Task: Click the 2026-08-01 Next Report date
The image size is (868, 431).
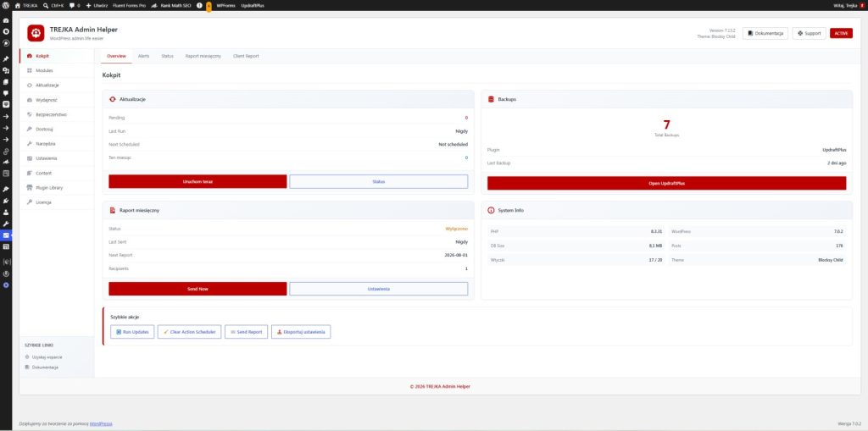Action: click(456, 255)
